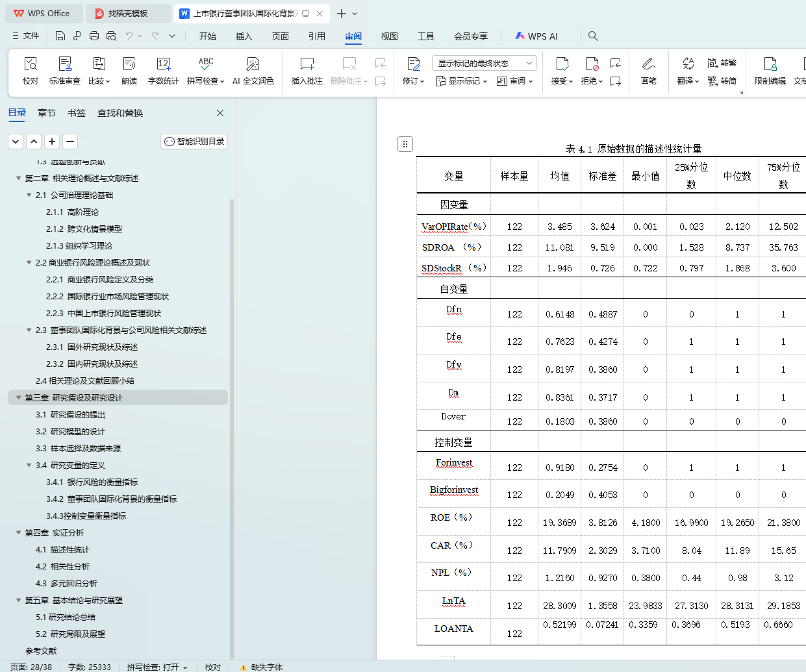
Task: Open the 翻译 translate tool
Action: (x=688, y=71)
